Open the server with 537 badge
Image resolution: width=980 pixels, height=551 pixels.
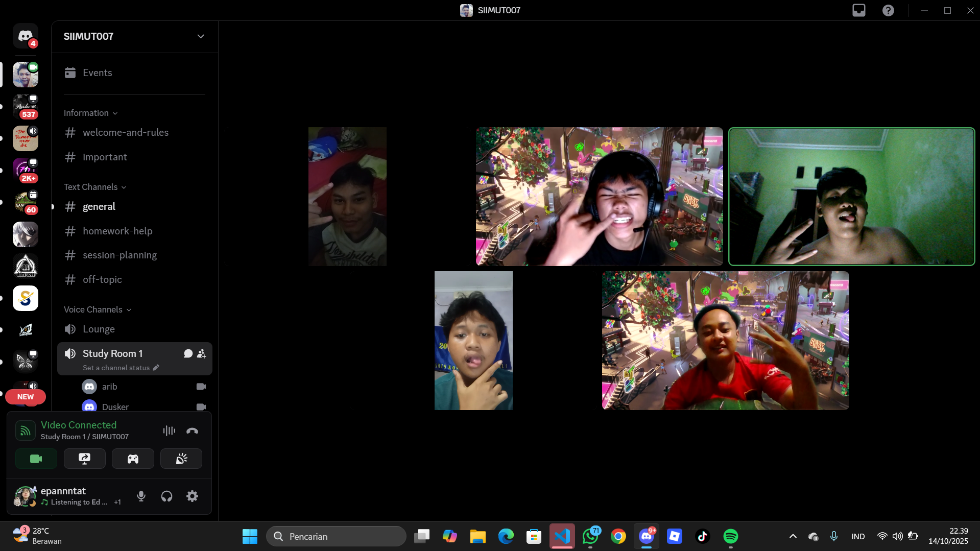pyautogui.click(x=25, y=107)
